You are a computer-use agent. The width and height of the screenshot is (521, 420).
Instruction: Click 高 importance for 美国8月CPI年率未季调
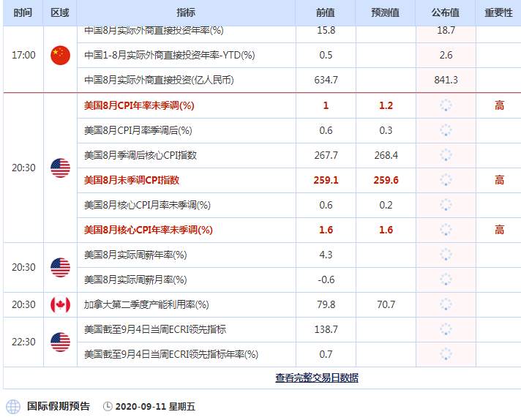[x=499, y=105]
